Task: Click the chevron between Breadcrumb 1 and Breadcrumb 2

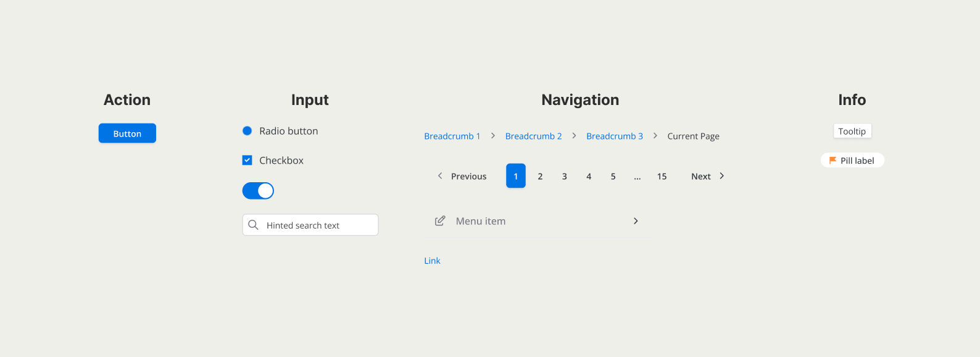Action: [492, 136]
